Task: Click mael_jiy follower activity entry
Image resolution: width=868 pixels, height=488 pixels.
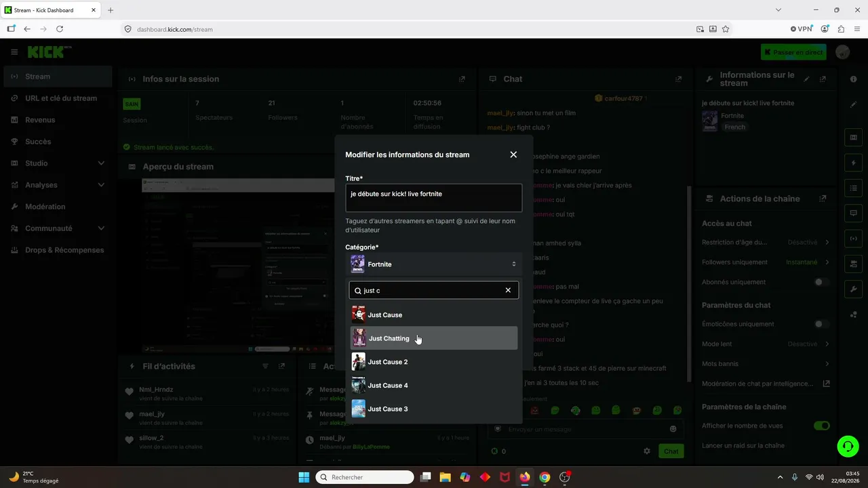Action: click(207, 417)
